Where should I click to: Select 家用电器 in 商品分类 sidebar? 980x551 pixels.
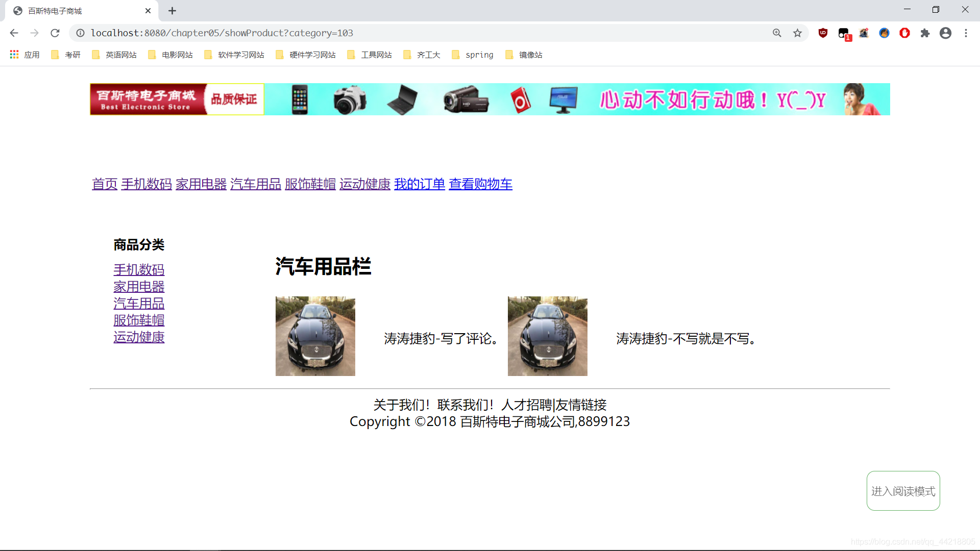139,286
